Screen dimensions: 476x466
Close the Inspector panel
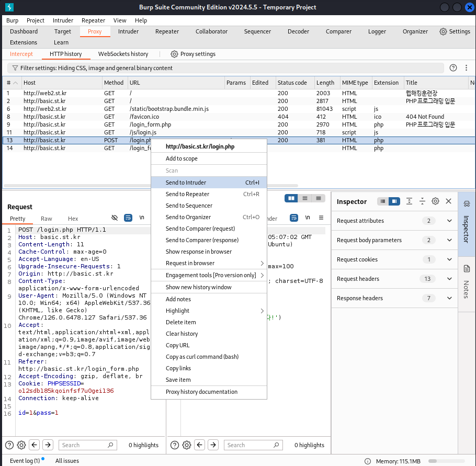(x=448, y=201)
